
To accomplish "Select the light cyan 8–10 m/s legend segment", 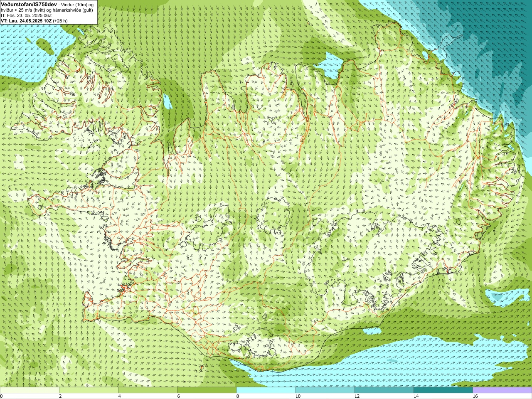I will (x=266, y=390).
